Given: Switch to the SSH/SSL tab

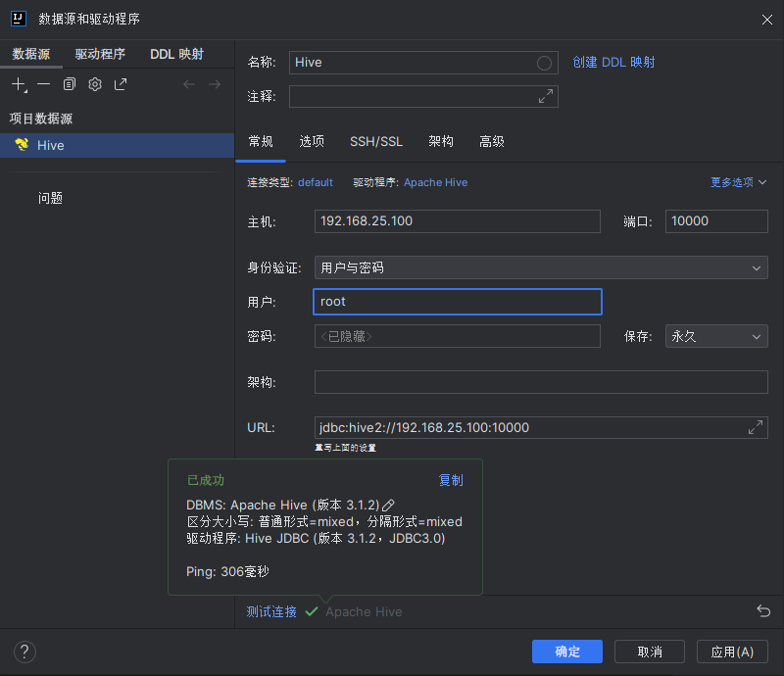Looking at the screenshot, I should tap(376, 142).
